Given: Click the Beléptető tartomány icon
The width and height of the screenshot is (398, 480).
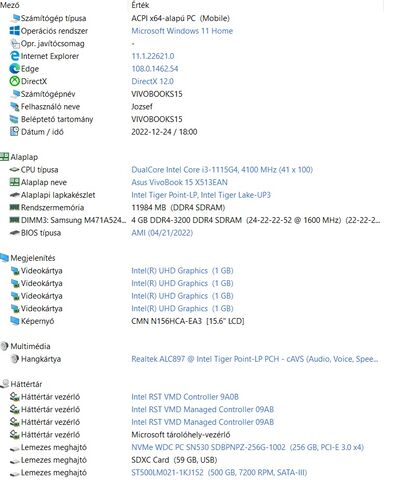Looking at the screenshot, I should [x=15, y=119].
